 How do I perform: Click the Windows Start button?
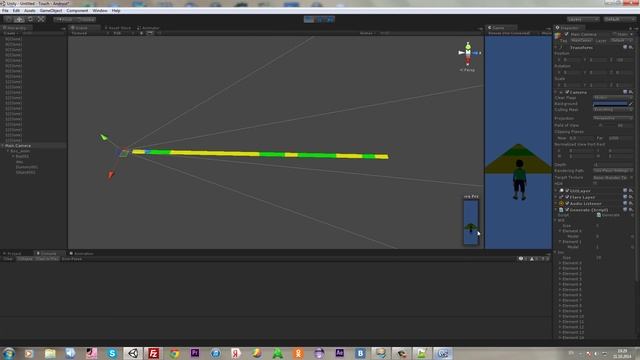point(9,353)
